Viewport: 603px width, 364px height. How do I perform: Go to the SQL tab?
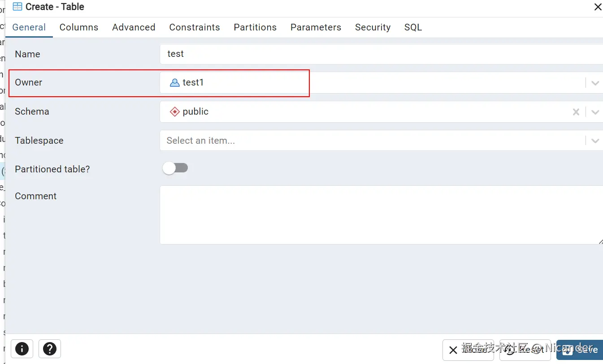click(x=413, y=27)
